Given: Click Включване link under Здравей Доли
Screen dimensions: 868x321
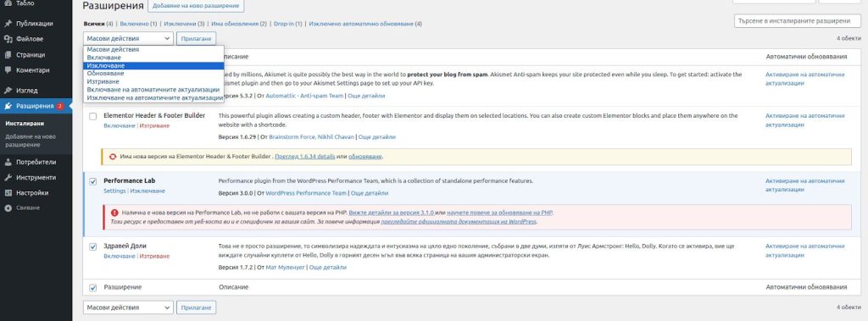Looking at the screenshot, I should (x=119, y=257).
